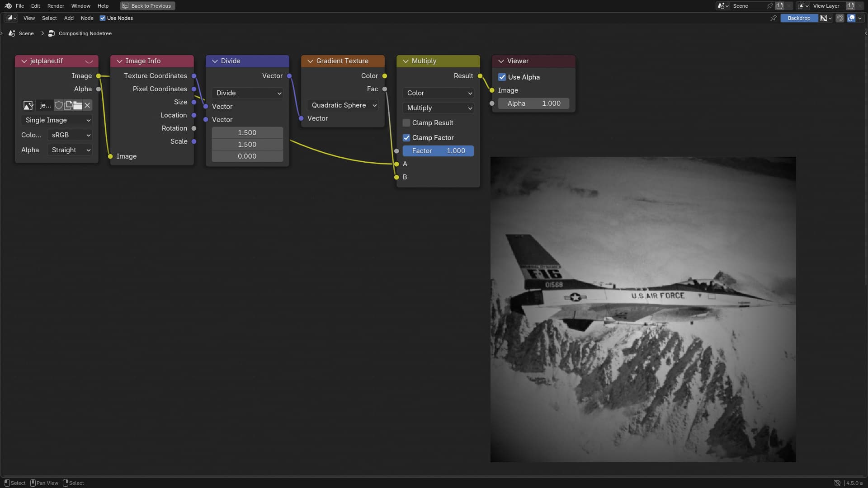Click the breadcrumb separator arrow after Scene

(42, 33)
